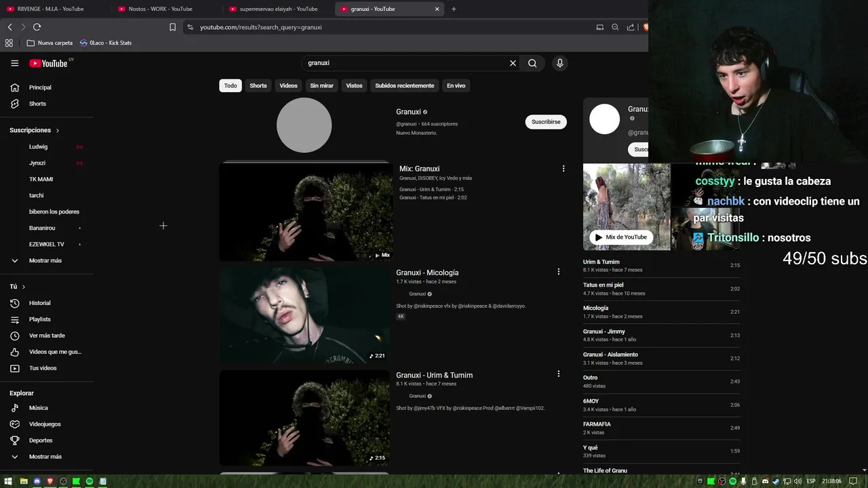Go to the YouTube logo home link
Viewport: 868px width, 488px height.
(x=49, y=63)
